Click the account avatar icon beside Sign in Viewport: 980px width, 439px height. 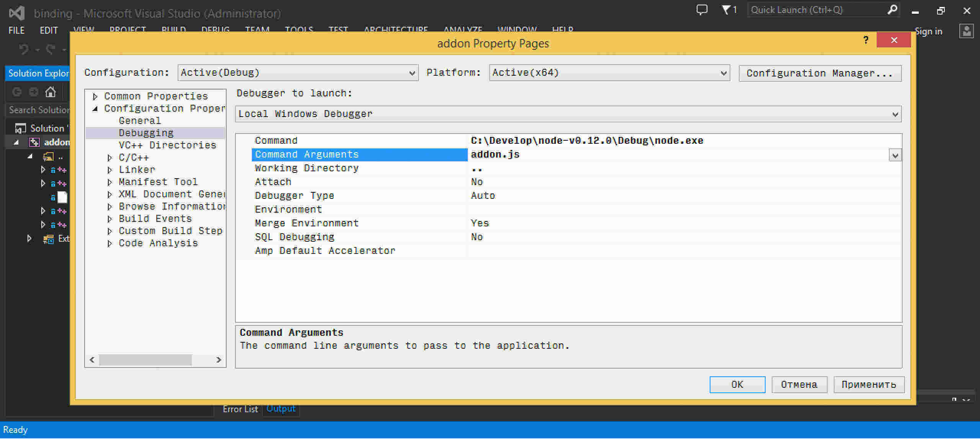pyautogui.click(x=967, y=31)
